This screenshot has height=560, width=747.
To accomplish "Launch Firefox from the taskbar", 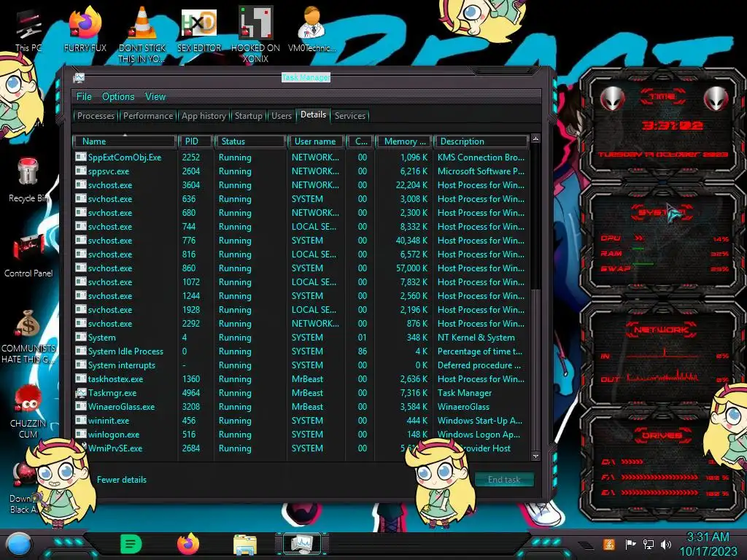I will pyautogui.click(x=188, y=544).
